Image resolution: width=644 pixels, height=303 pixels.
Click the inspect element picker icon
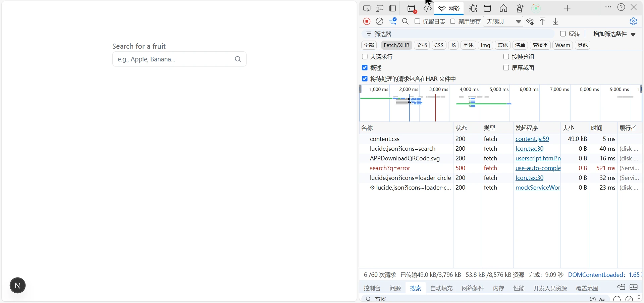pyautogui.click(x=367, y=8)
